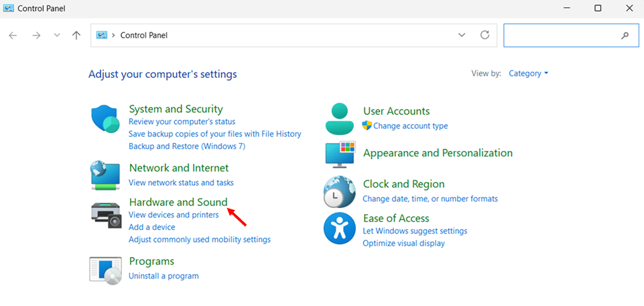Refresh the Control Panel view
Viewport: 644px width, 306px height.
pos(485,35)
